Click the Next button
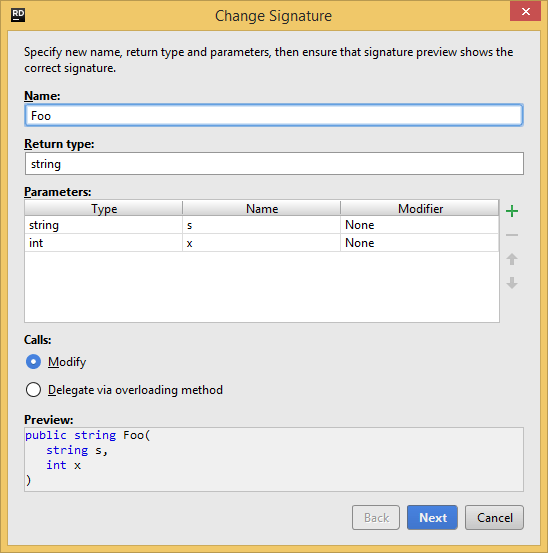Image resolution: width=548 pixels, height=553 pixels. pos(432,517)
